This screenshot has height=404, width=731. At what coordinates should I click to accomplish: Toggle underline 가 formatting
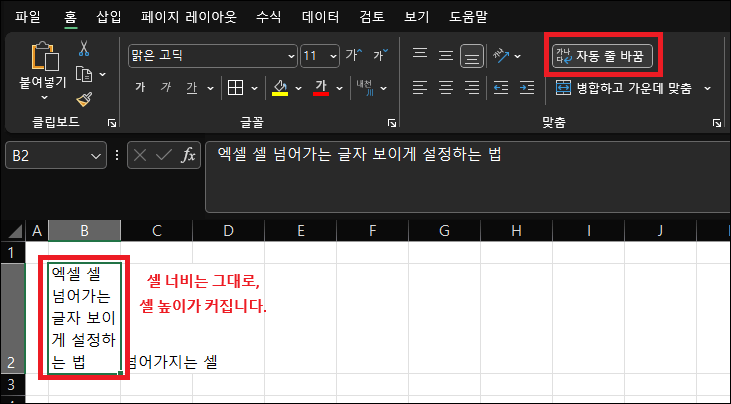192,88
